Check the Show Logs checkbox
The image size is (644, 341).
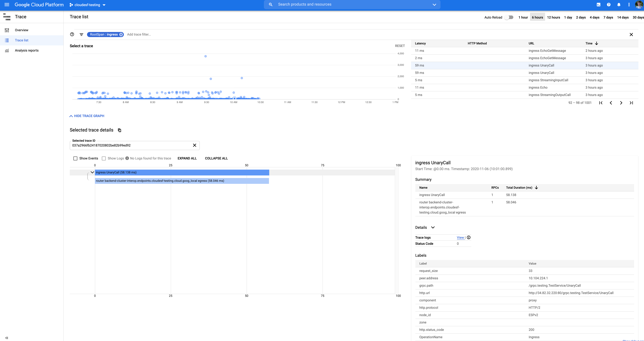click(x=104, y=158)
